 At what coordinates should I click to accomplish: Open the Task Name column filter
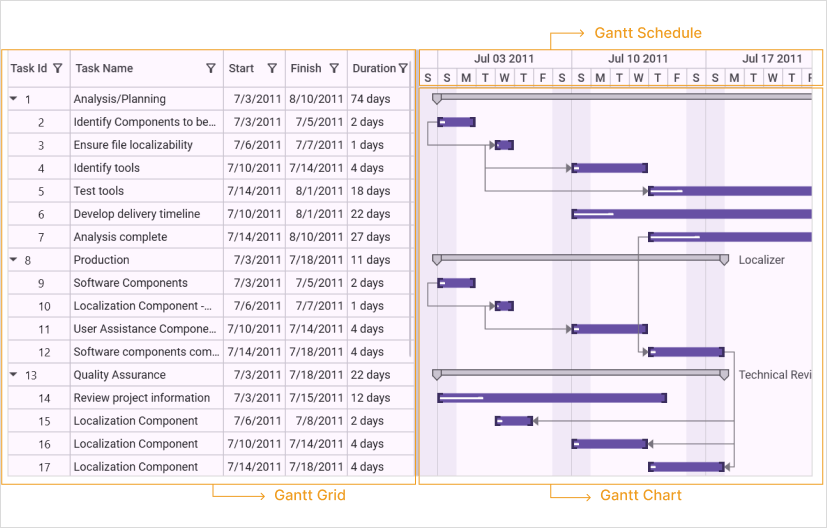211,69
